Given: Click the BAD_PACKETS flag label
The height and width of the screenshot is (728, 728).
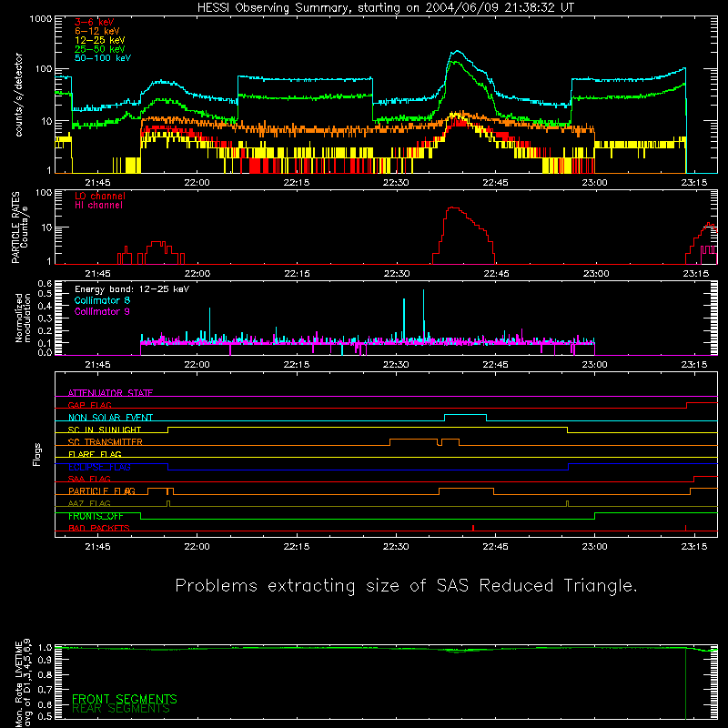Looking at the screenshot, I should tap(99, 528).
